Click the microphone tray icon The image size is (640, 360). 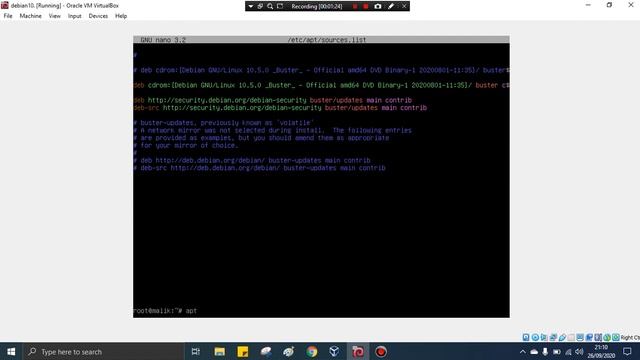(545, 351)
